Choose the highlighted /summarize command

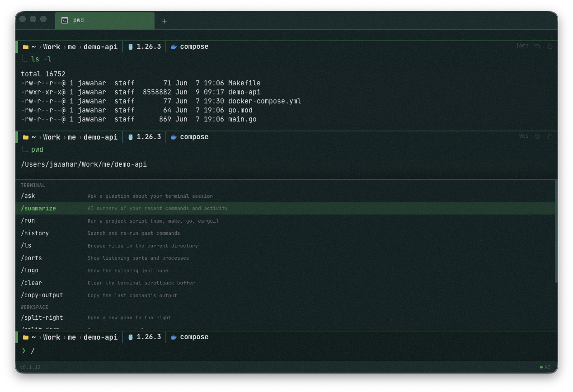(x=285, y=208)
